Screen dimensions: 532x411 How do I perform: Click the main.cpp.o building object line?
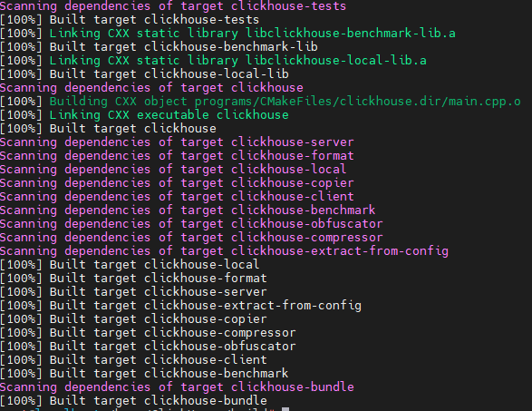click(260, 102)
